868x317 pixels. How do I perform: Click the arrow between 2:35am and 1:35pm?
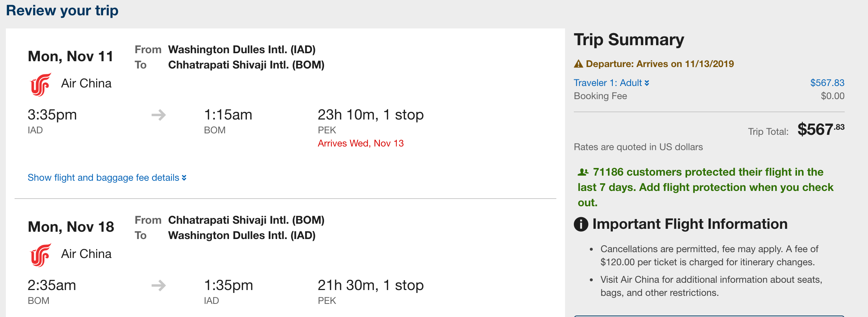click(158, 285)
